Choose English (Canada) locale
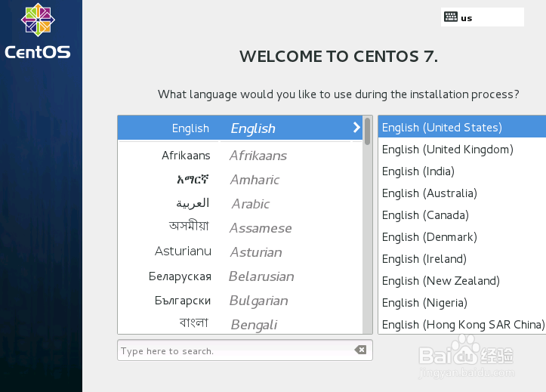Viewport: 546px width, 392px height. [x=462, y=215]
